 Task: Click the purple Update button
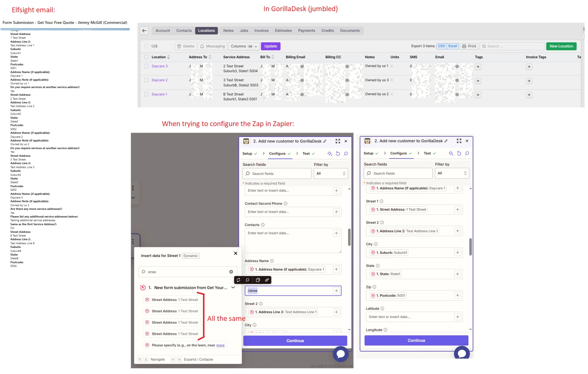270,46
